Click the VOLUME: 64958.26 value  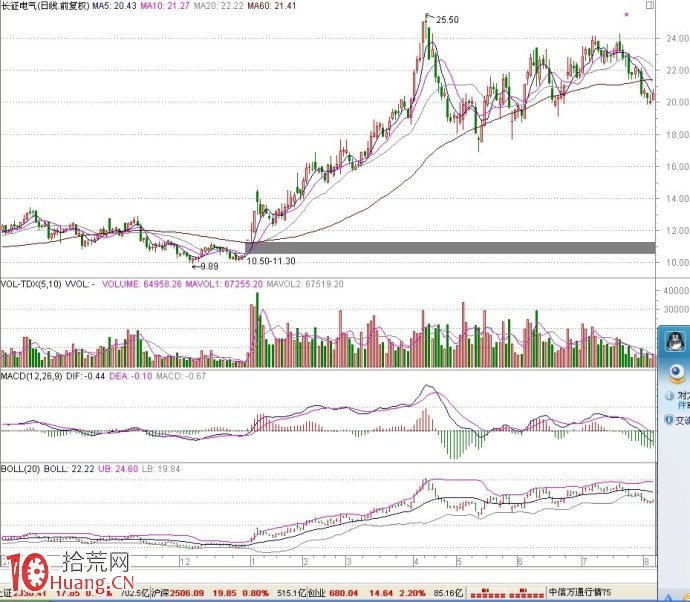[x=142, y=284]
